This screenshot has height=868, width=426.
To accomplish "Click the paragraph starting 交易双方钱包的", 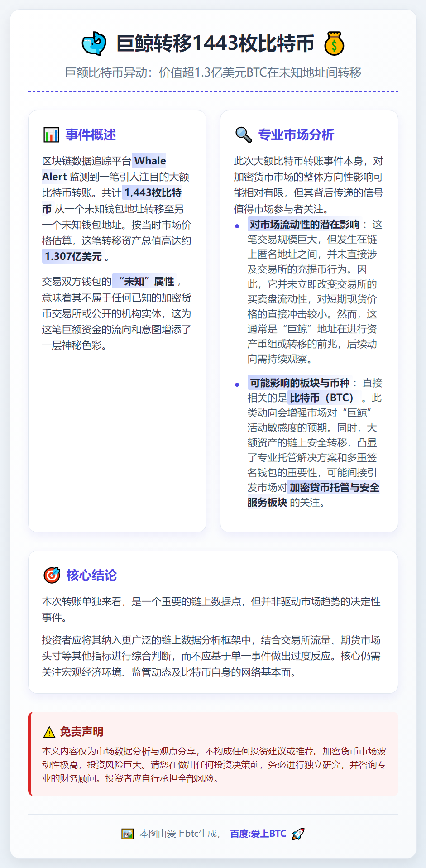I will click(117, 313).
